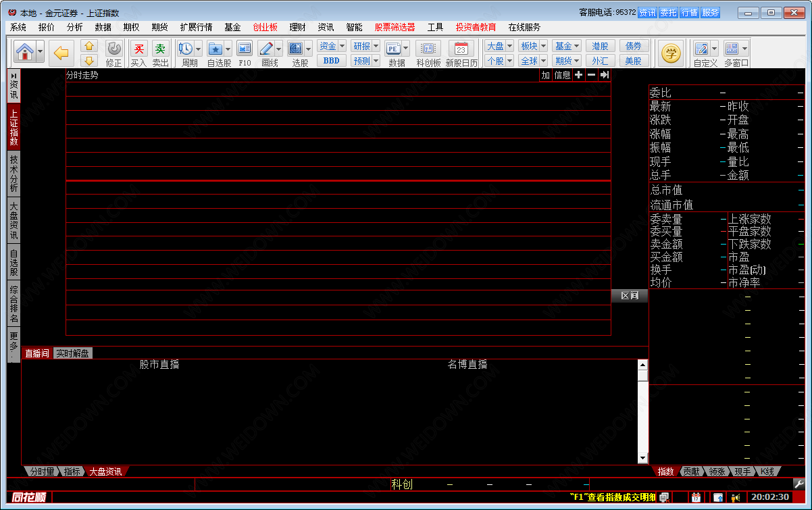Open the 扩展行情 menu
The image size is (812, 510).
coord(196,27)
